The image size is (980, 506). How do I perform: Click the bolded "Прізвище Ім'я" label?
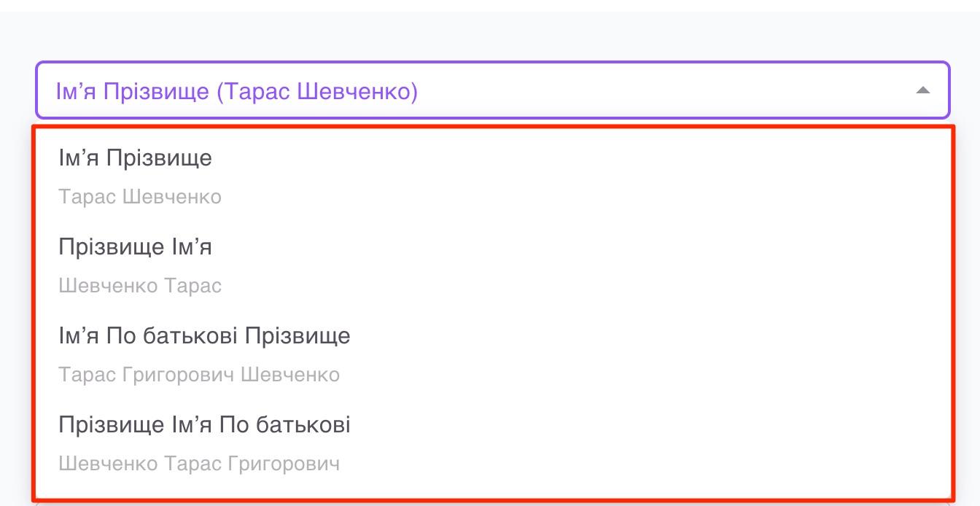tap(135, 246)
